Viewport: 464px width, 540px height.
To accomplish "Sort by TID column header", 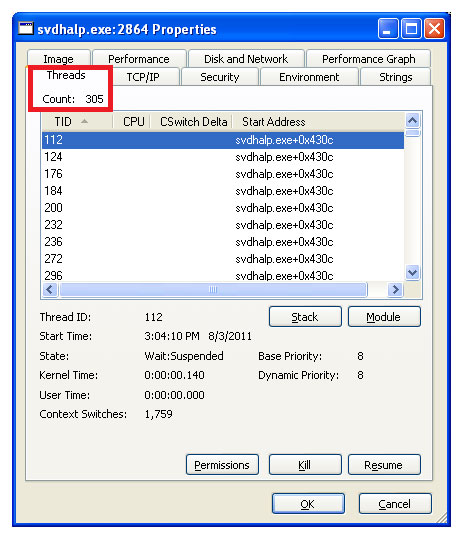I will [x=77, y=122].
